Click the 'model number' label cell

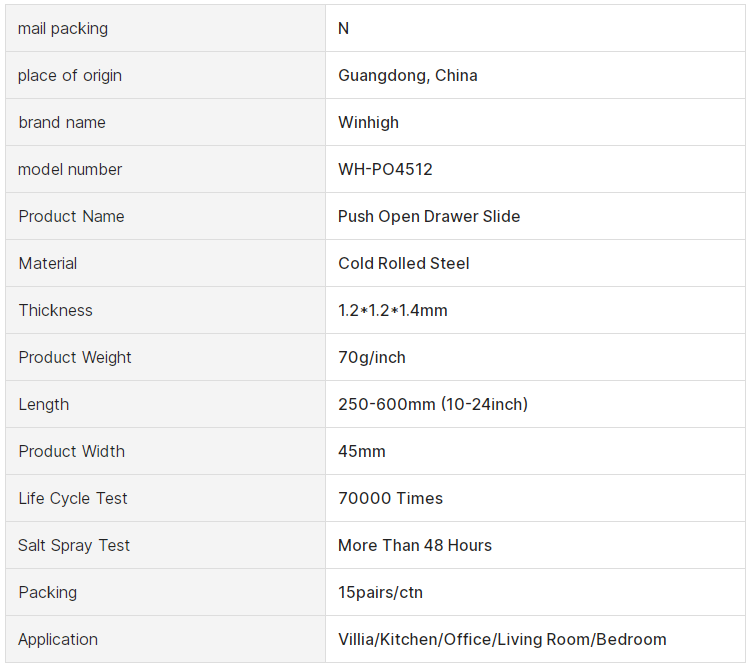pos(70,170)
